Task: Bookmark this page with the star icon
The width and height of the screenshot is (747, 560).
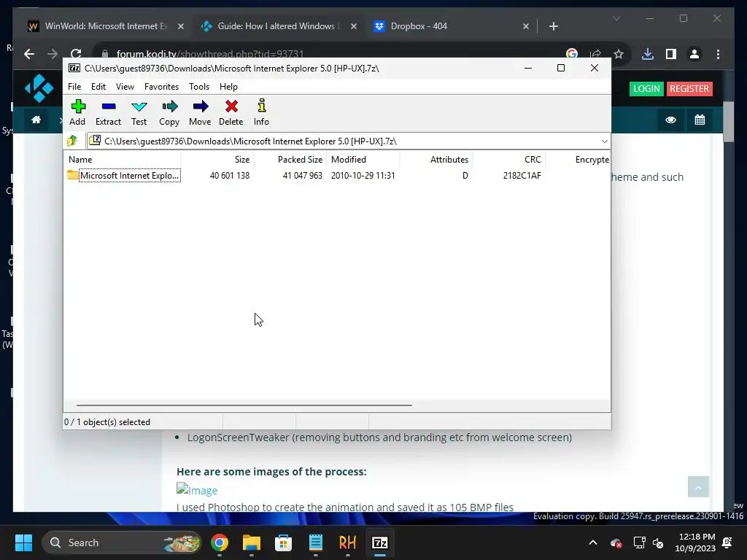Action: click(x=619, y=54)
